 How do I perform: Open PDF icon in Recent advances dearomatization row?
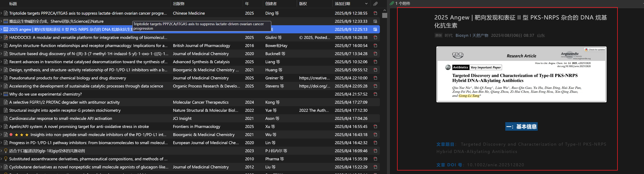375,62
